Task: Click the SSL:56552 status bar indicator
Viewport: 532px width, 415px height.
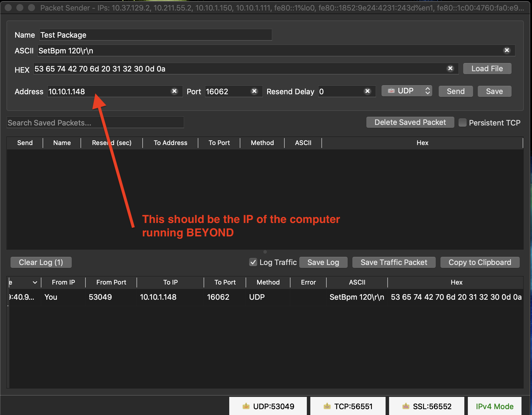Action: tap(427, 406)
